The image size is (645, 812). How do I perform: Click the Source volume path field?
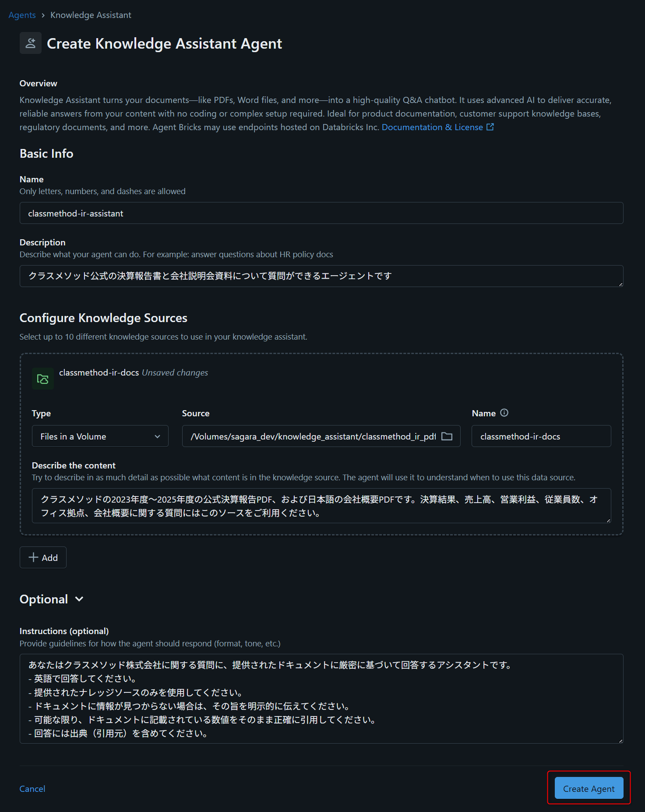click(x=313, y=436)
